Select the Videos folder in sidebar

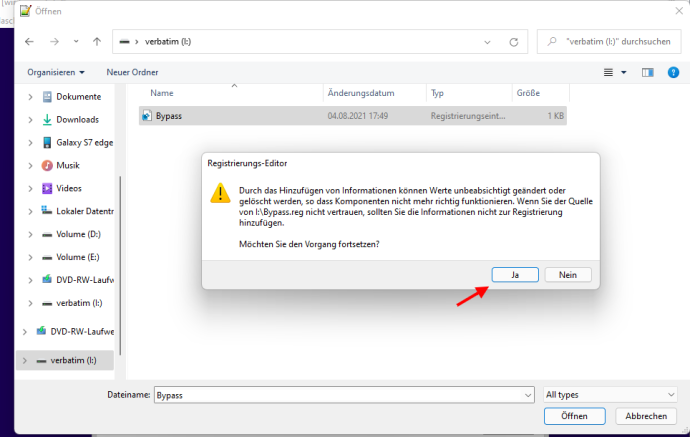click(x=68, y=188)
